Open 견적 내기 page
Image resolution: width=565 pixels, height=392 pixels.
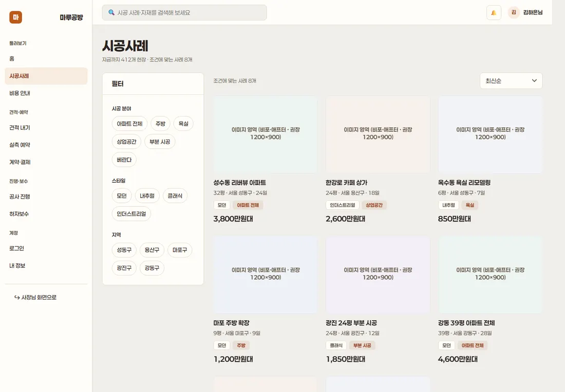(46, 128)
